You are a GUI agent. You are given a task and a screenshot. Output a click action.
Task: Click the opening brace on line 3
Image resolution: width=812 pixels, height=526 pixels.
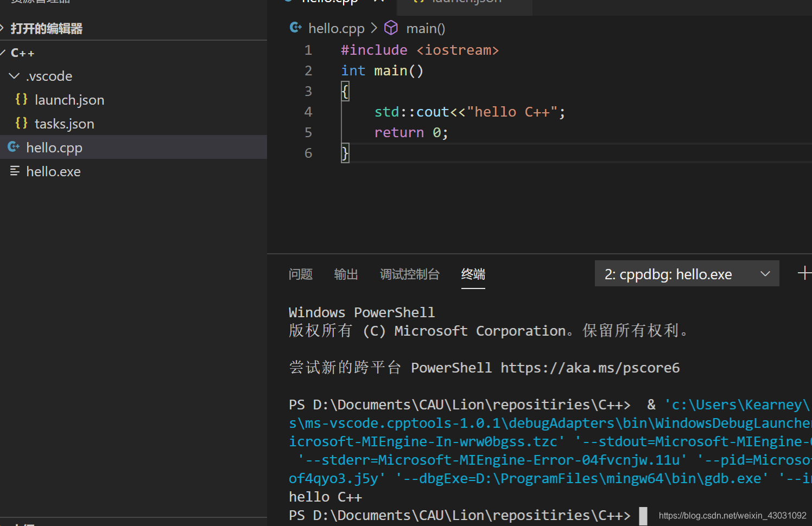(345, 91)
